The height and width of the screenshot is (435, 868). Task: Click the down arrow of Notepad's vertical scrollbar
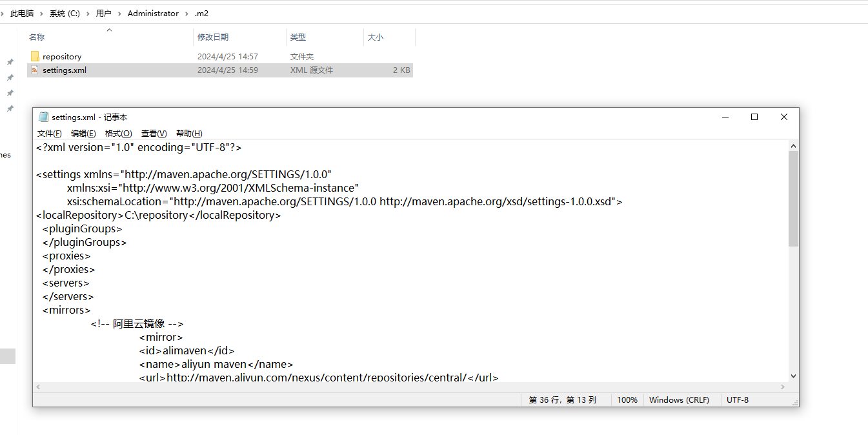point(793,376)
